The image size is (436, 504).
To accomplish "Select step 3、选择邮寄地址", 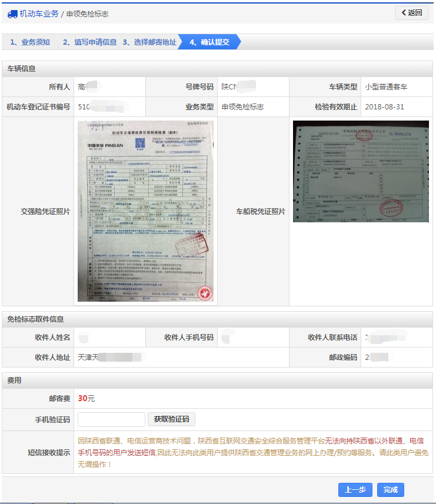I will tap(149, 42).
